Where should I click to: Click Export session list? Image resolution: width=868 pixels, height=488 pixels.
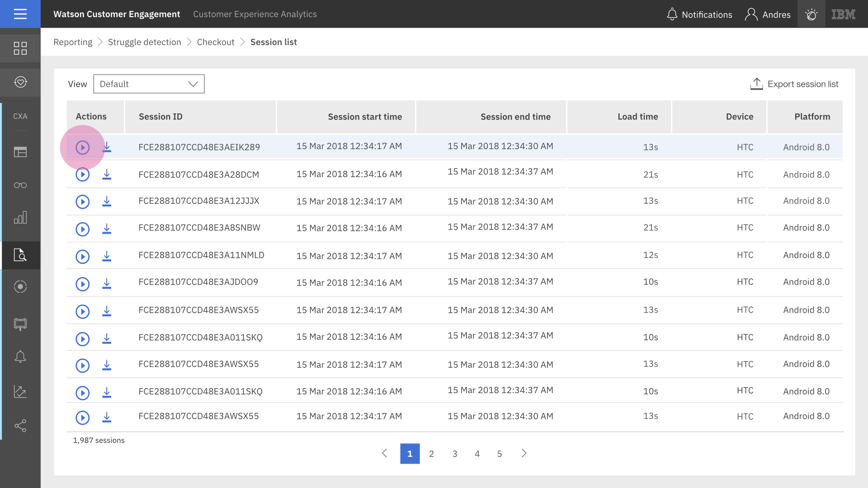coord(794,84)
